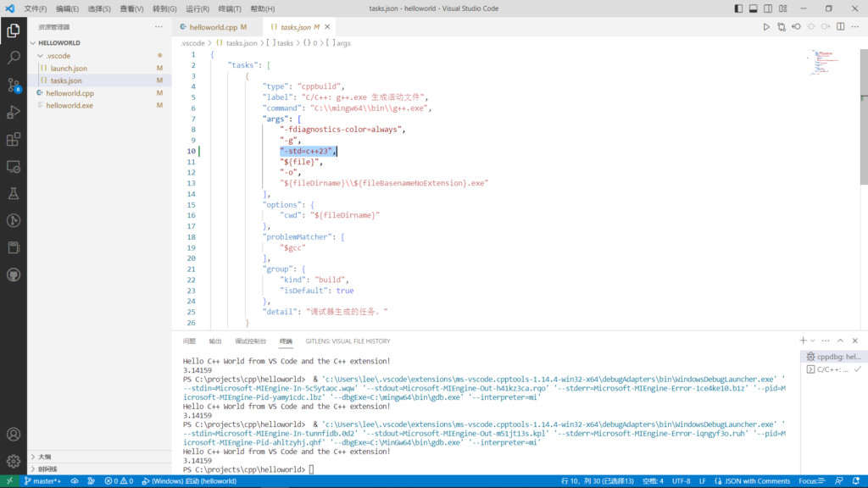Switch to the helloworld.cpp editor tab
Viewport: 868px width, 488px height.
(212, 27)
